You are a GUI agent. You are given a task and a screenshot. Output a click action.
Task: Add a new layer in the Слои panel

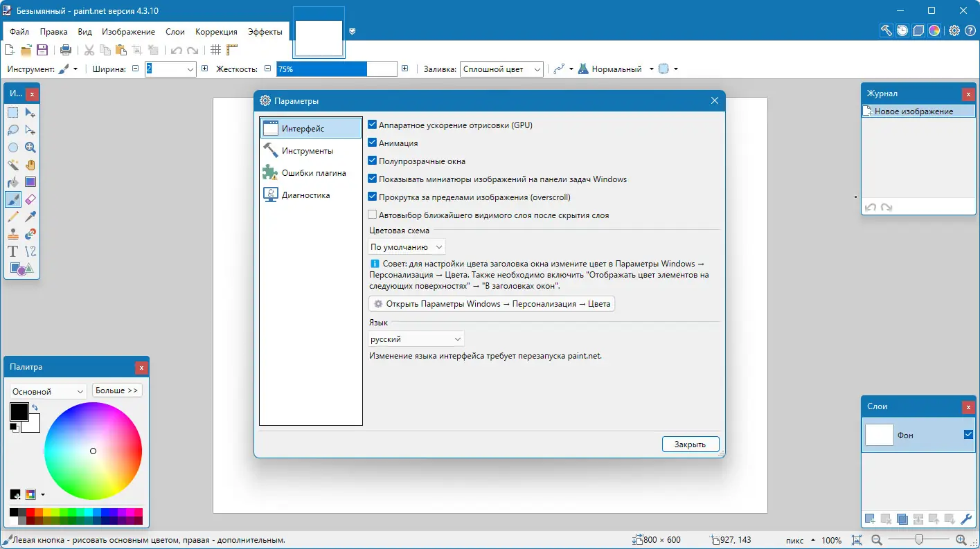point(869,518)
